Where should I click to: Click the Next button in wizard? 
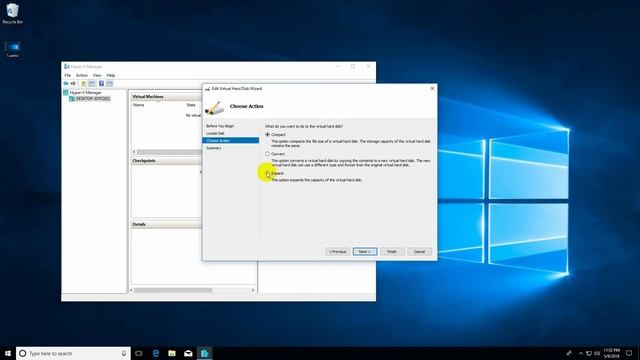(364, 251)
